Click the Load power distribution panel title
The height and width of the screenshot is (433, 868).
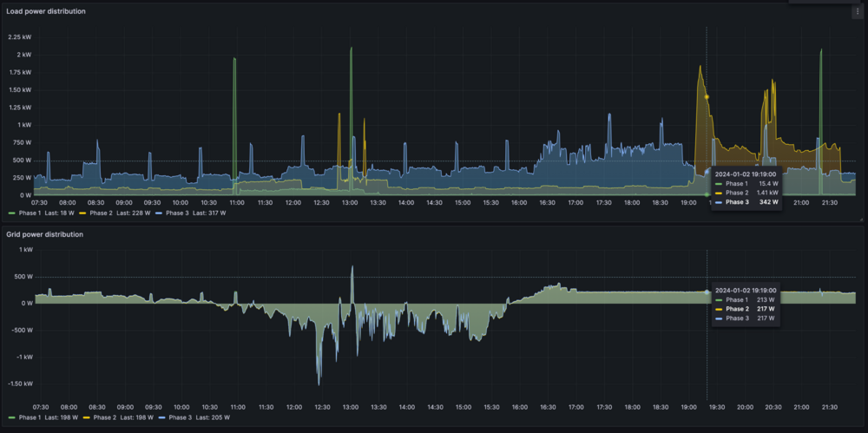coord(46,11)
